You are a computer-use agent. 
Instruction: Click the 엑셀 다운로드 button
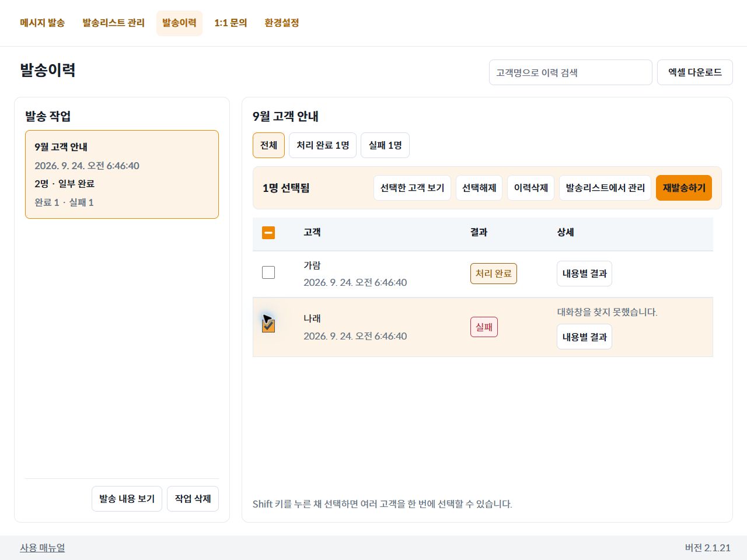pos(695,72)
